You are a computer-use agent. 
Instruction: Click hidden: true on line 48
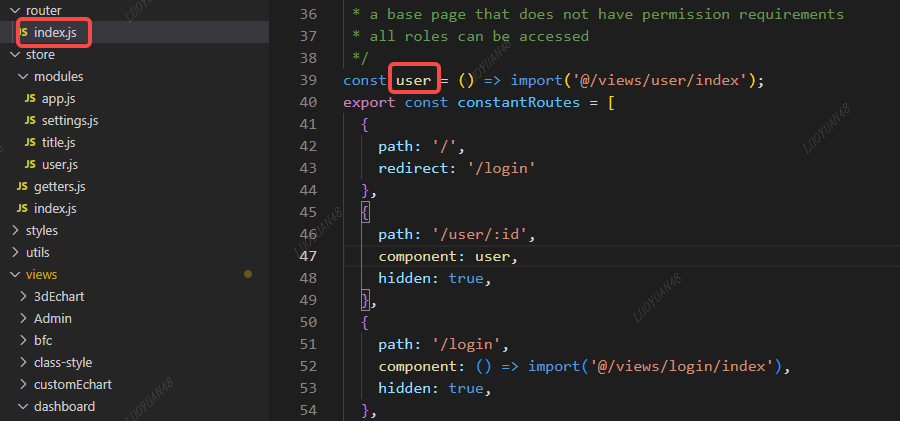(435, 279)
